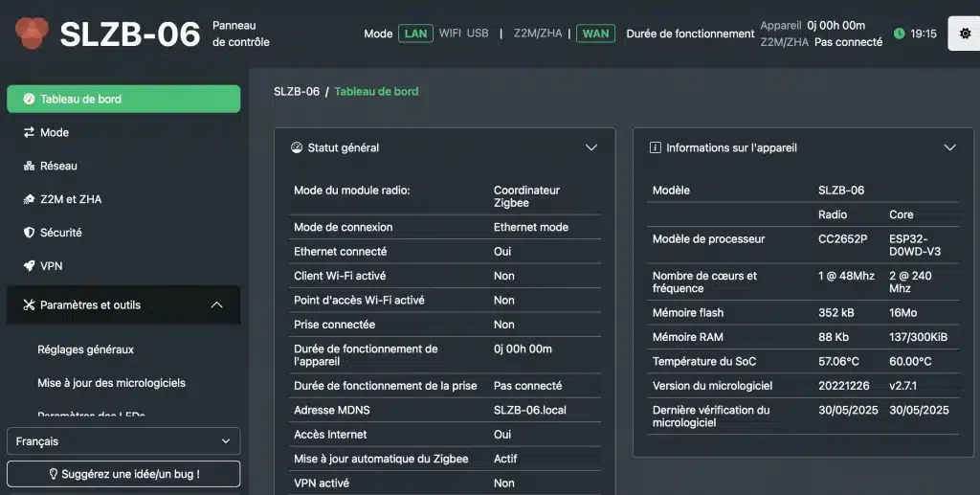The height and width of the screenshot is (495, 980).
Task: Switch to WIFI mode in header
Action: coord(450,34)
